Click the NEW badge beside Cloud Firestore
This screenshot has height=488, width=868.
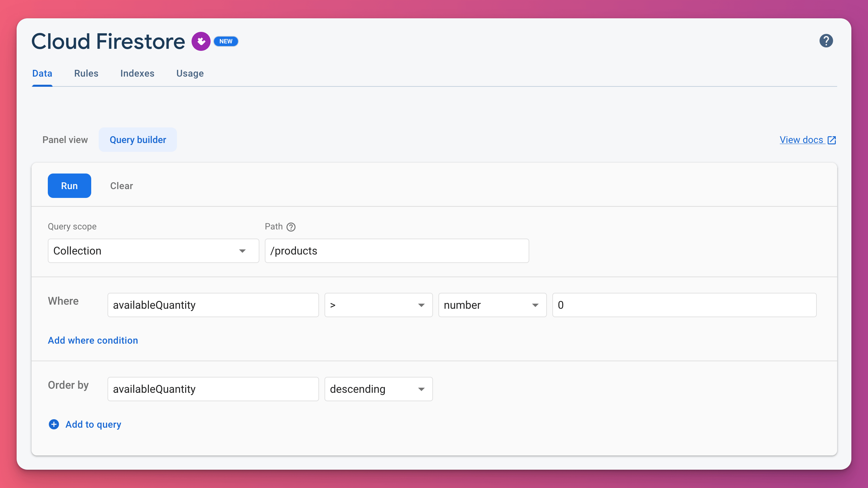[226, 41]
